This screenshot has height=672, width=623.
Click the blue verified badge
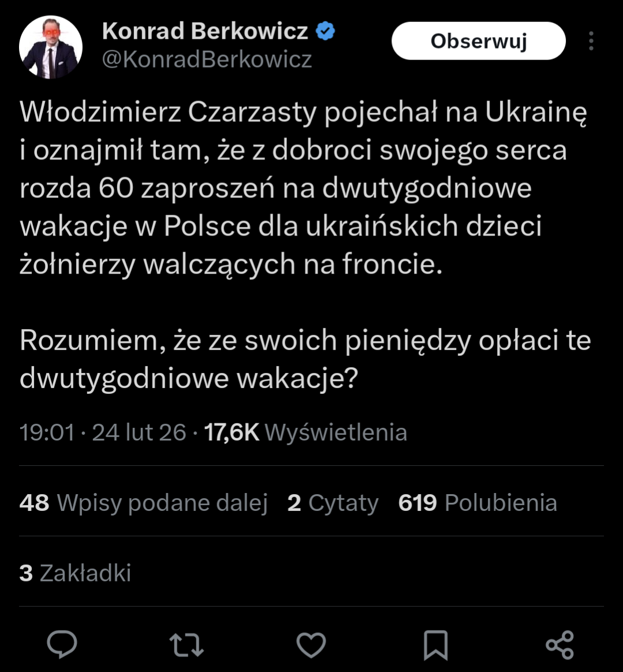(x=326, y=31)
